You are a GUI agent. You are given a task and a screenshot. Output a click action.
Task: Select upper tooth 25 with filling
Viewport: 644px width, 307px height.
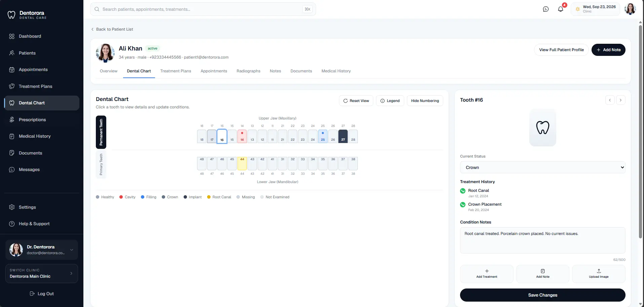(323, 136)
